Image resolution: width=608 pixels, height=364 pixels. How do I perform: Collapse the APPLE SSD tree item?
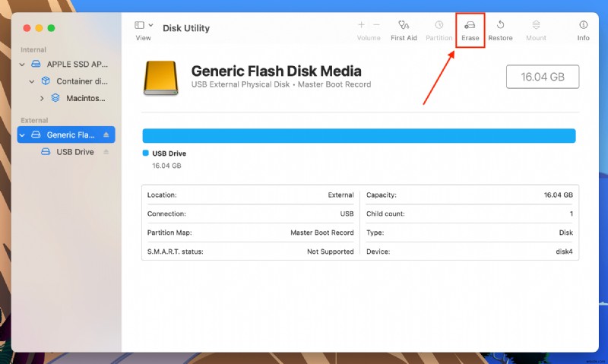[x=22, y=65]
